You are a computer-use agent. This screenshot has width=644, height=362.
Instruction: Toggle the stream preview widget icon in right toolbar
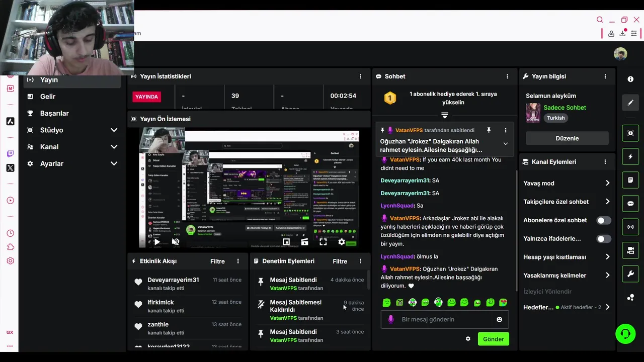(630, 133)
